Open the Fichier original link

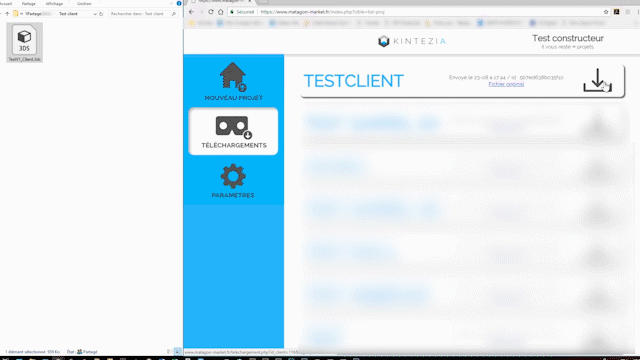click(506, 84)
